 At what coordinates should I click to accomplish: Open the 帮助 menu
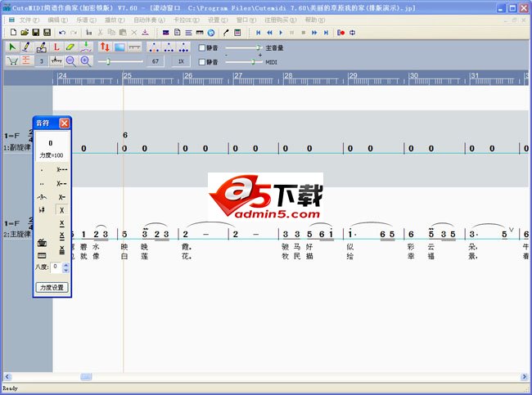click(315, 20)
